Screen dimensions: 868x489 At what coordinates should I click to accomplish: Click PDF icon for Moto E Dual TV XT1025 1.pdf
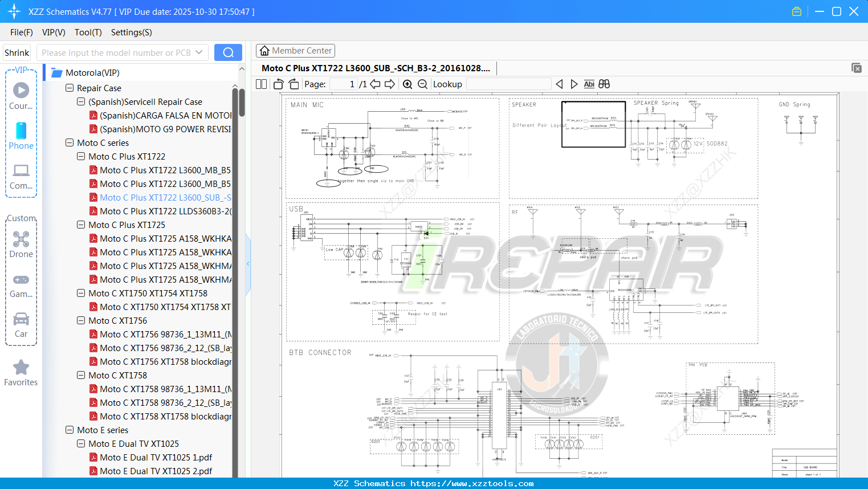click(x=93, y=457)
